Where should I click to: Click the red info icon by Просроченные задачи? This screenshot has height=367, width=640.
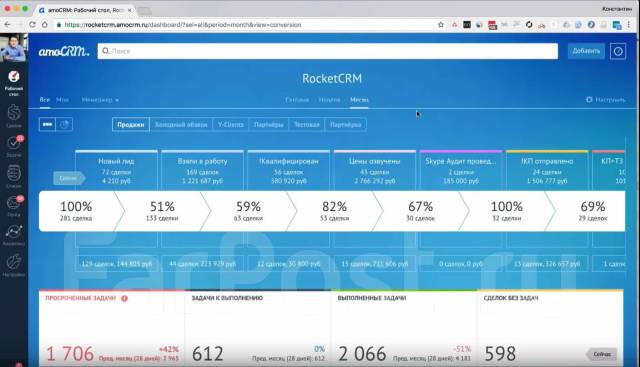pyautogui.click(x=124, y=298)
